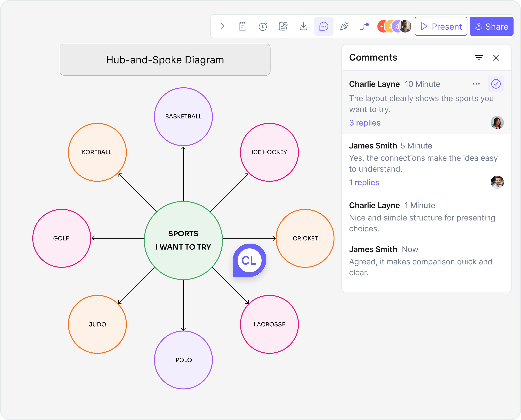Click the download export icon
The width and height of the screenshot is (521, 420).
tap(303, 26)
